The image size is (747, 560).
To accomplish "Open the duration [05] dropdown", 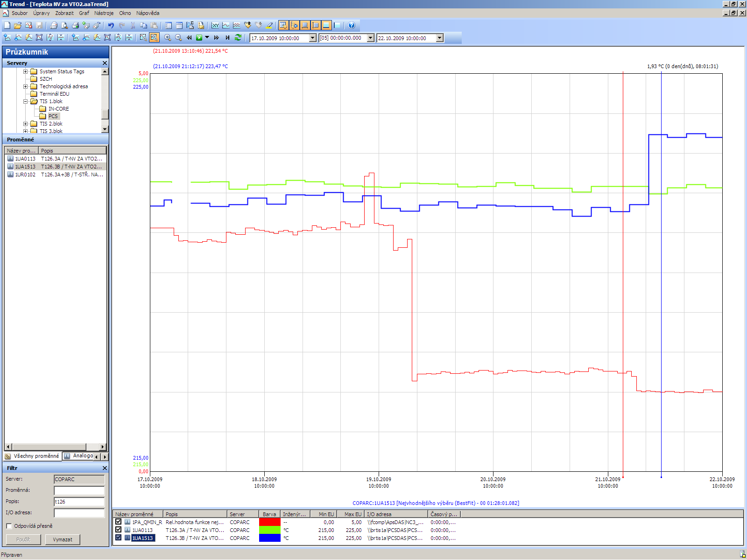I will pos(371,38).
